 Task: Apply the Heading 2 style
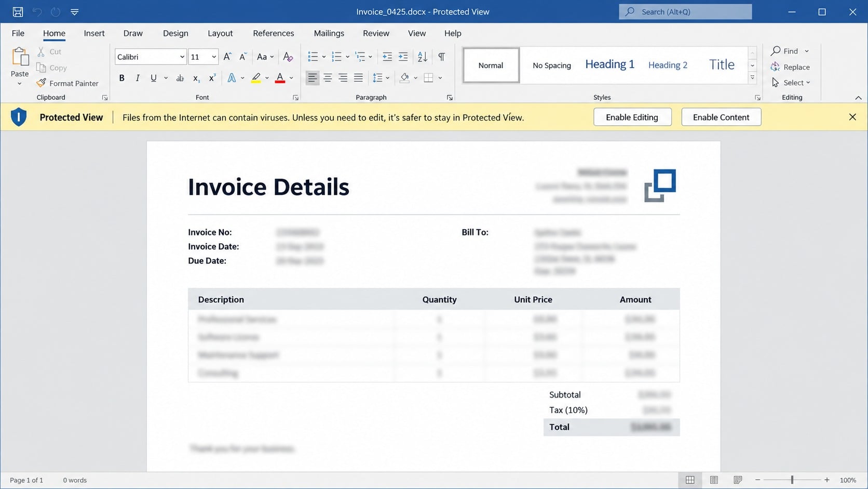coord(668,65)
